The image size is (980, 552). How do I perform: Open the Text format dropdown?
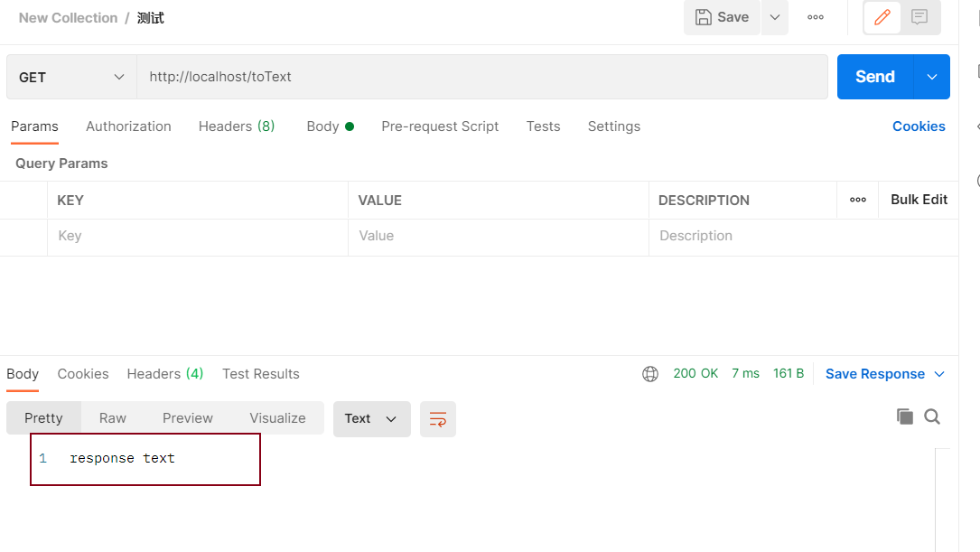[x=372, y=419]
